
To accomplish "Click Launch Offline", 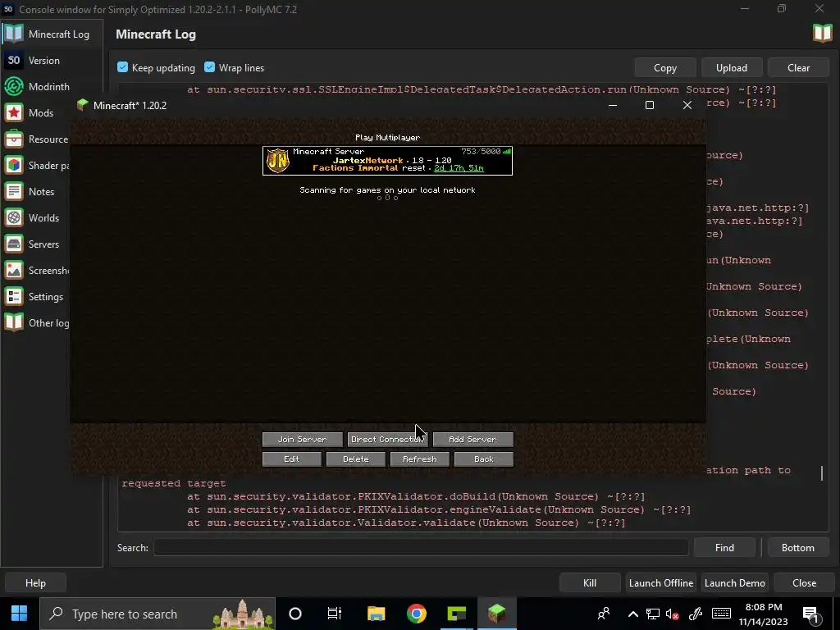I will 661,583.
